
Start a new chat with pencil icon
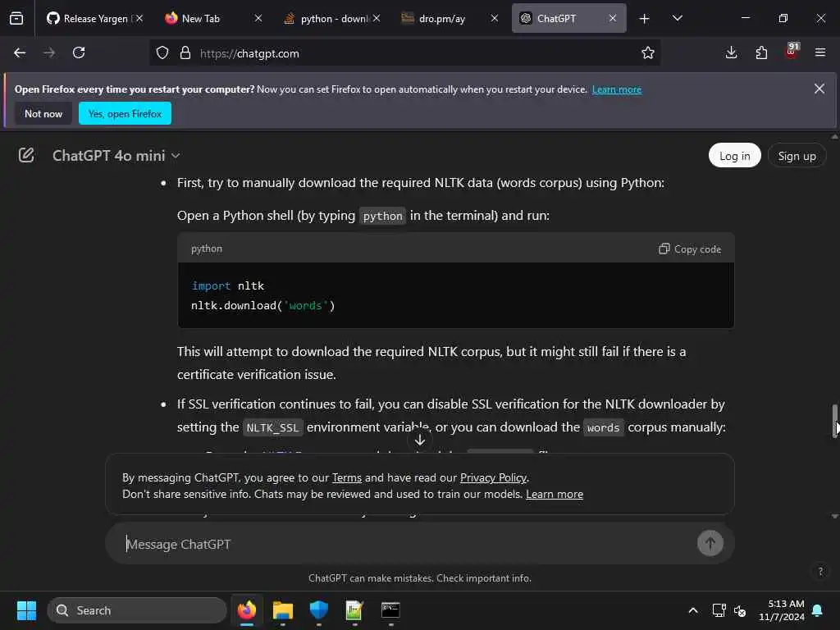click(x=26, y=155)
